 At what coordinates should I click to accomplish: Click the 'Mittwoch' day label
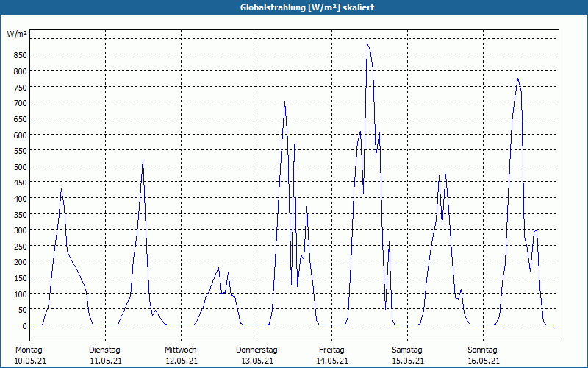180,350
